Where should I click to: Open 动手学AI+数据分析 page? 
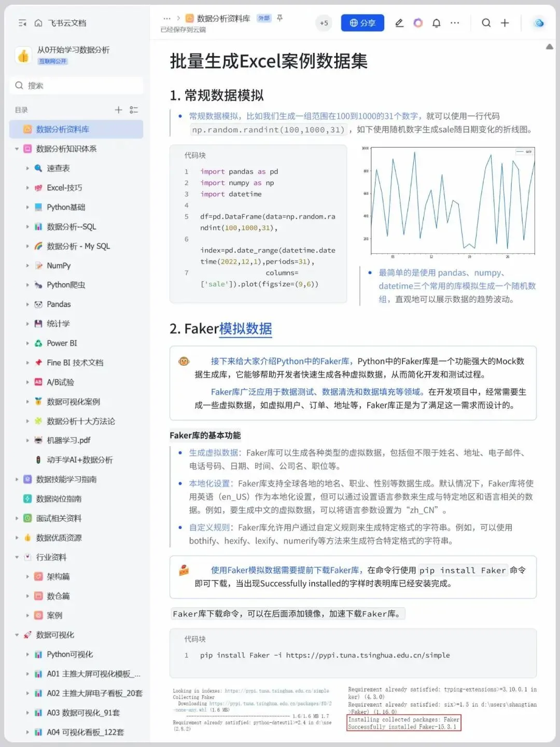coord(79,460)
